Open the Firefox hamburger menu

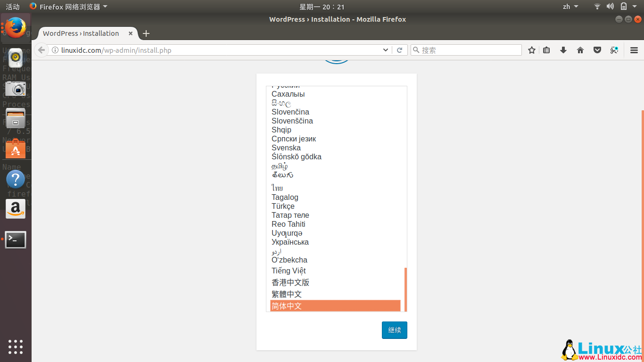tap(634, 50)
